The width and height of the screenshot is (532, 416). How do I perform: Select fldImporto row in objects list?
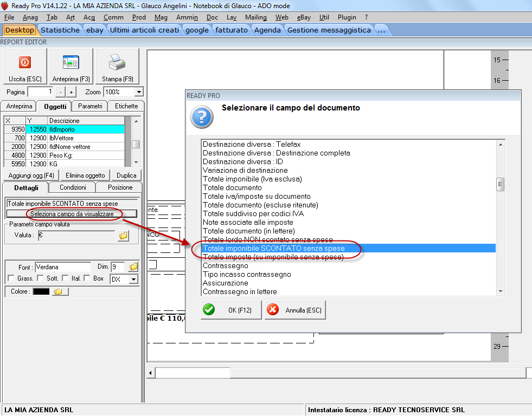64,129
